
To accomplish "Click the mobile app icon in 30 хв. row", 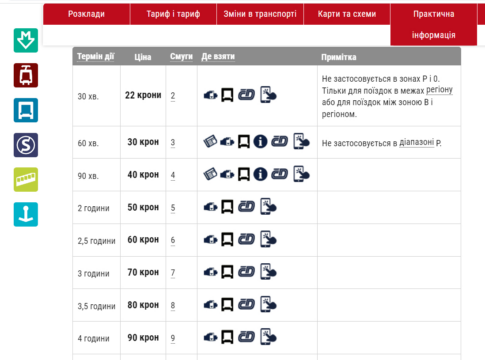I will tap(268, 95).
